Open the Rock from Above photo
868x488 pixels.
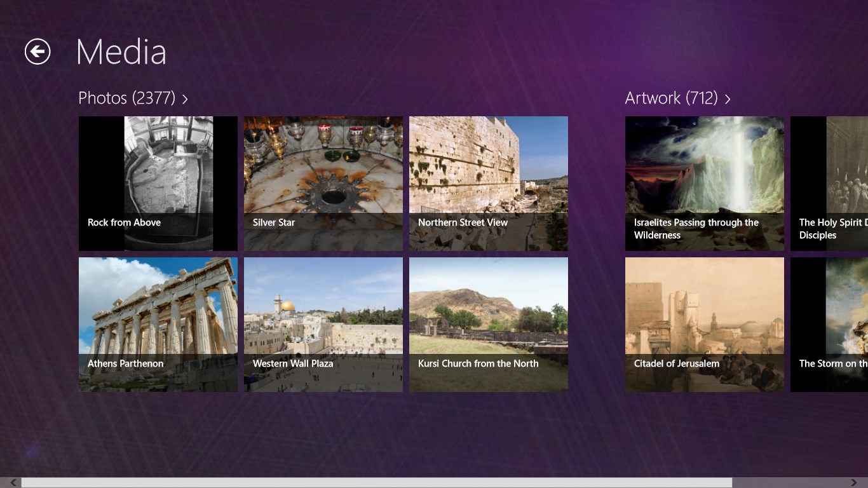point(158,184)
